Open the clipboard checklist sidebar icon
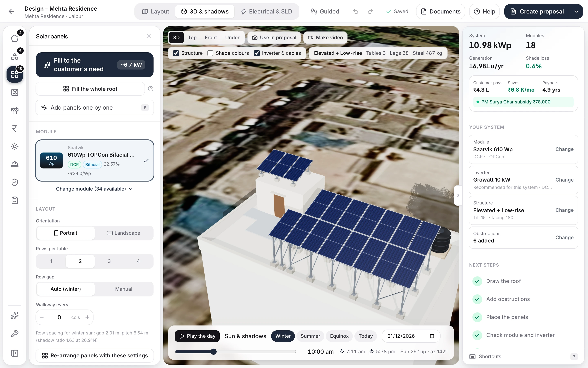The height and width of the screenshot is (368, 588). tap(15, 200)
